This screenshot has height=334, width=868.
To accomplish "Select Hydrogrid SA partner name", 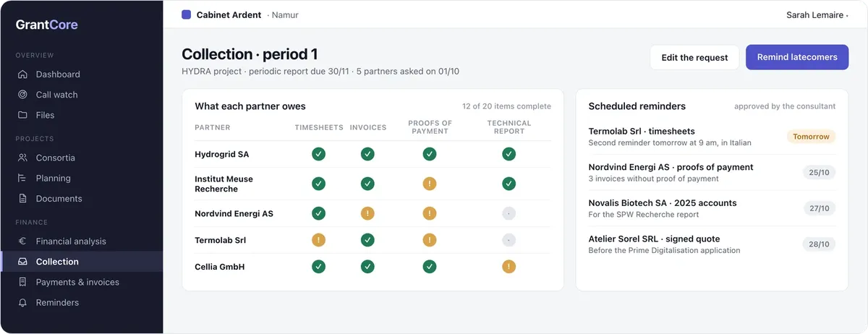I will 221,154.
